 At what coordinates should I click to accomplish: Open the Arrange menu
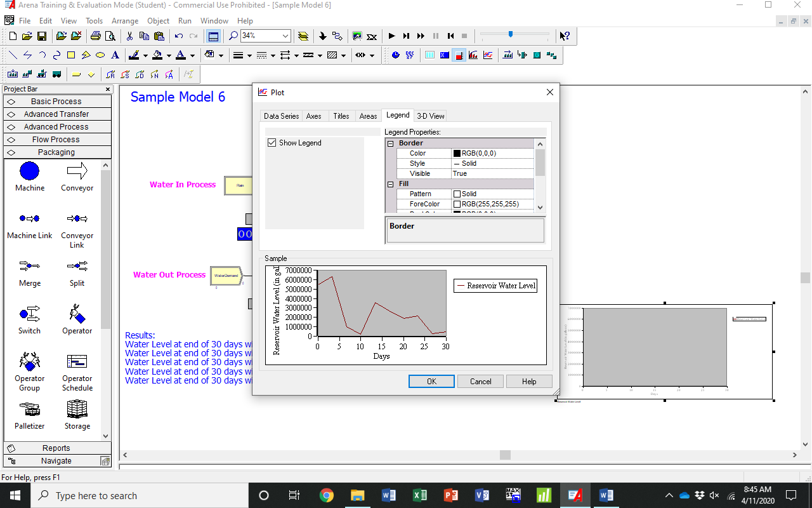(x=124, y=21)
